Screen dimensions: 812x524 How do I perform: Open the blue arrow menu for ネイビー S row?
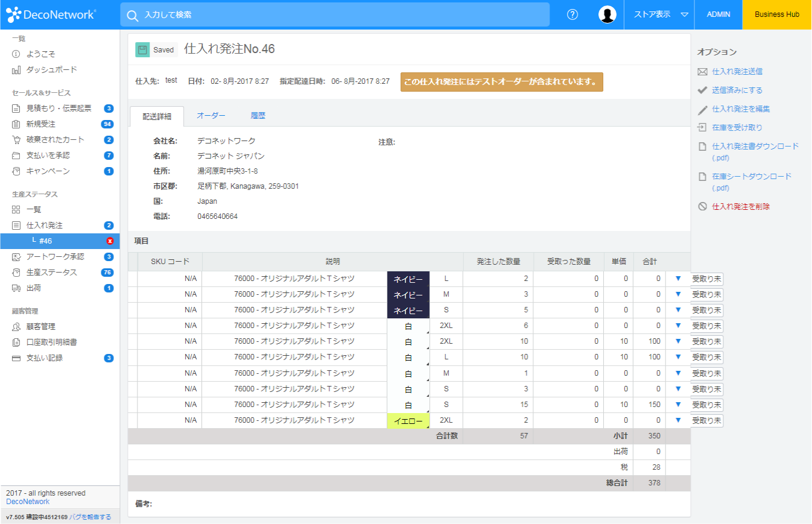pos(678,310)
